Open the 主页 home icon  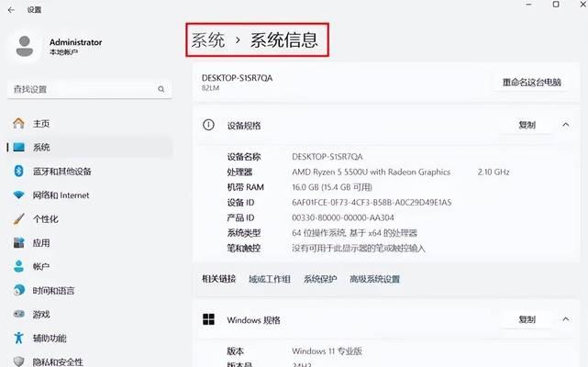pyautogui.click(x=18, y=124)
